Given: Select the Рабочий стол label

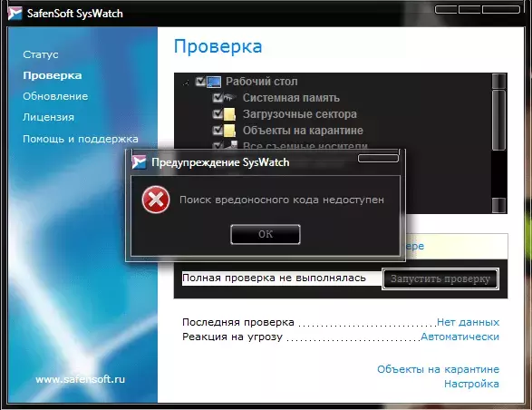Looking at the screenshot, I should pos(262,82).
